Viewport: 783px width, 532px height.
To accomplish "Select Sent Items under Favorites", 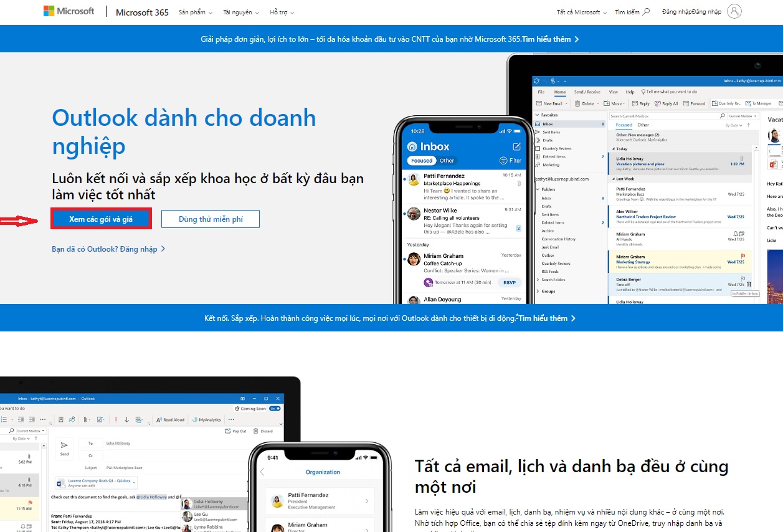I will (551, 132).
